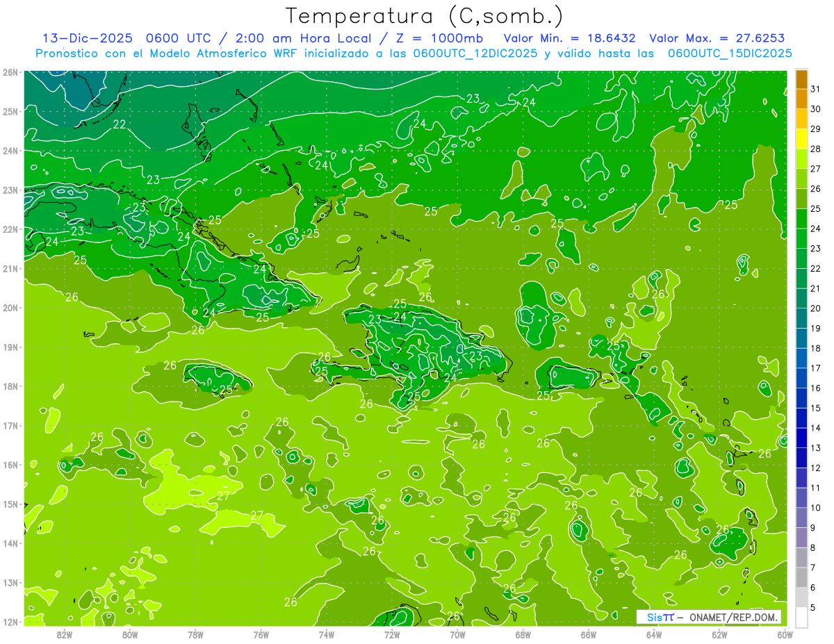This screenshot has height=644, width=834.
Task: Click the 60W longitude axis label
Action: point(785,634)
